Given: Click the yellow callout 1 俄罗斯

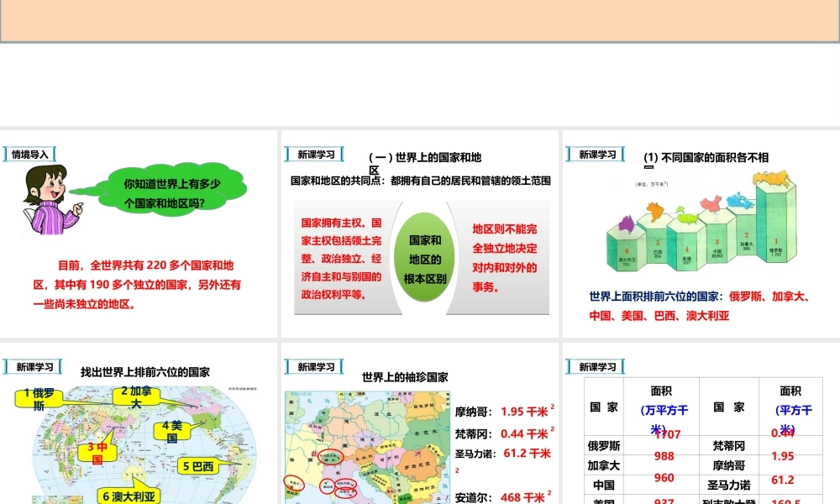Looking at the screenshot, I should [x=39, y=399].
